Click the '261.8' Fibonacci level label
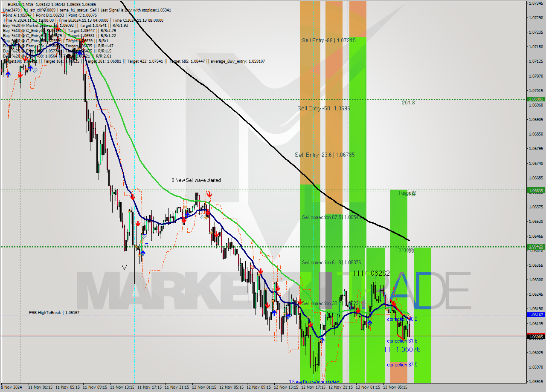The height and width of the screenshot is (392, 546). [x=408, y=102]
